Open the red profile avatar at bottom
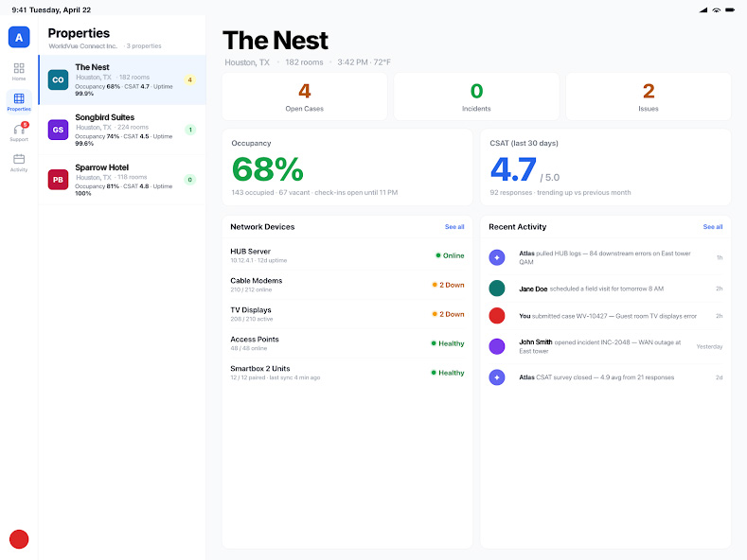This screenshot has width=747, height=560. coord(19,539)
